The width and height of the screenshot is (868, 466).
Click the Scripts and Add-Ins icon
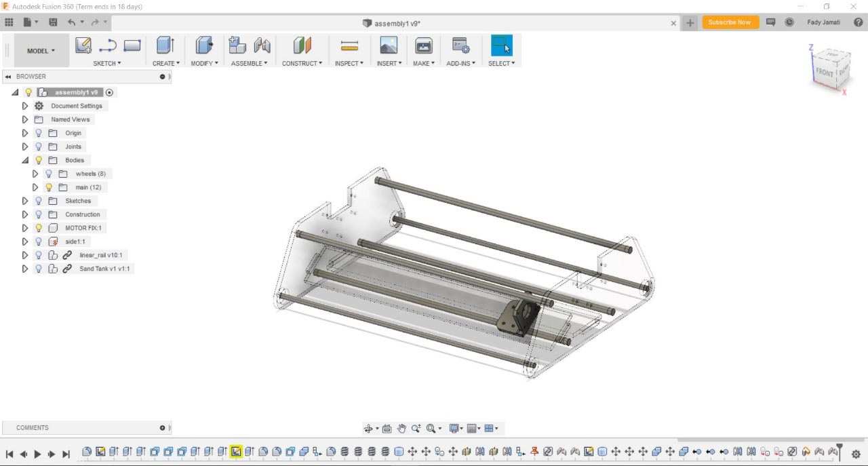tap(460, 45)
